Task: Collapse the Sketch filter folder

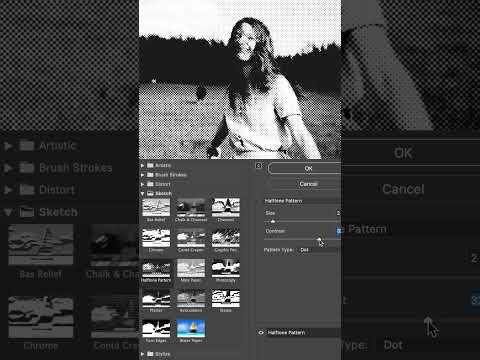Action: pyautogui.click(x=143, y=193)
